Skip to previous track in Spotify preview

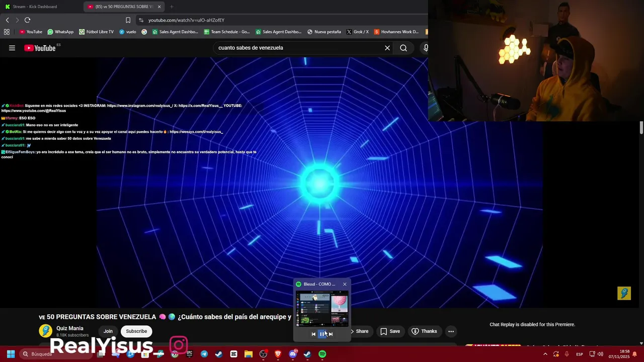[x=313, y=334]
